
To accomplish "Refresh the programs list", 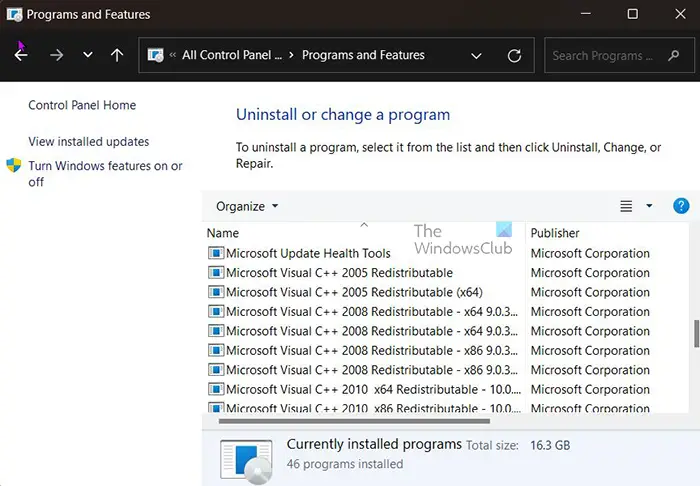I will [x=514, y=56].
